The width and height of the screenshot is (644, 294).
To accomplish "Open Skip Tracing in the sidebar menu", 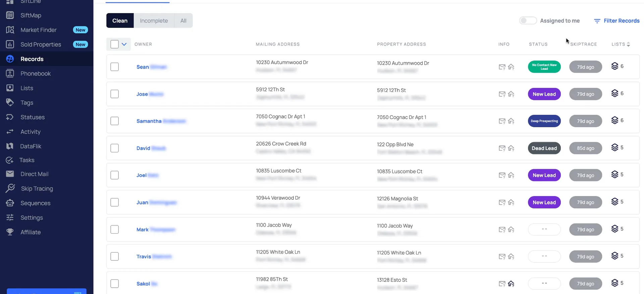I will (37, 189).
